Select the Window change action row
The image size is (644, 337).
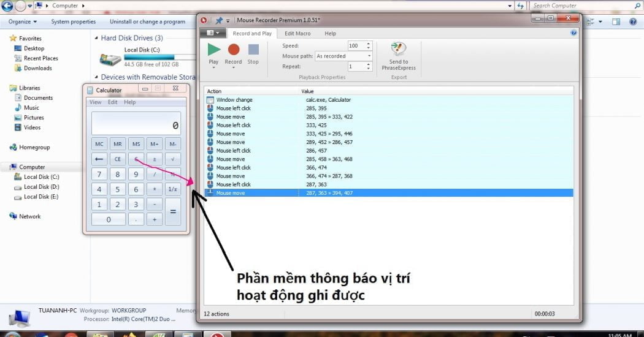[388, 100]
